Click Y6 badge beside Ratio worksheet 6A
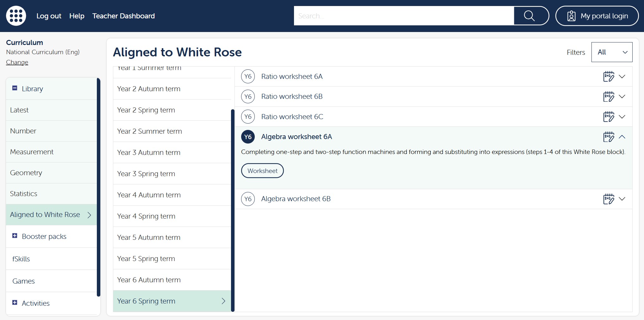Screen dimensions: 644x320 pyautogui.click(x=248, y=76)
